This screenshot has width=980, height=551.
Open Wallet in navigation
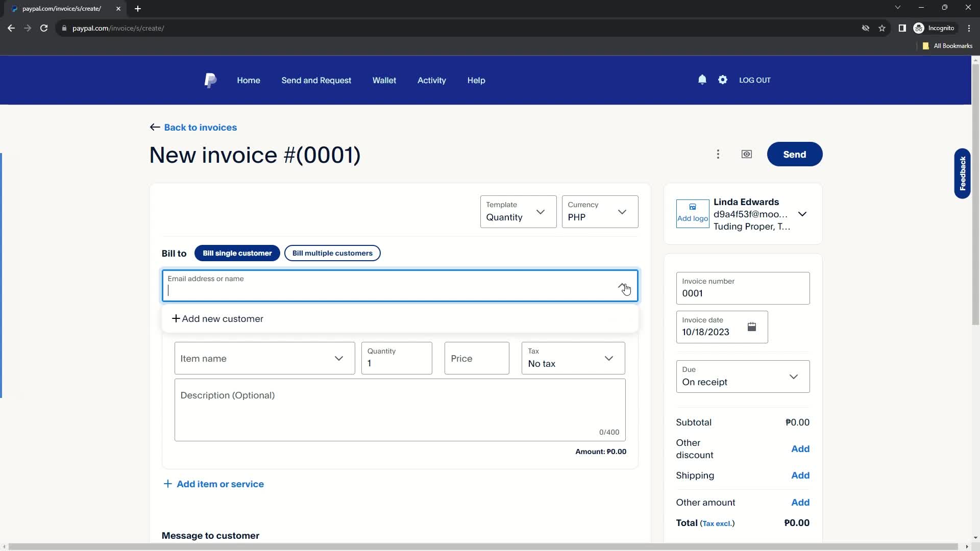point(384,80)
